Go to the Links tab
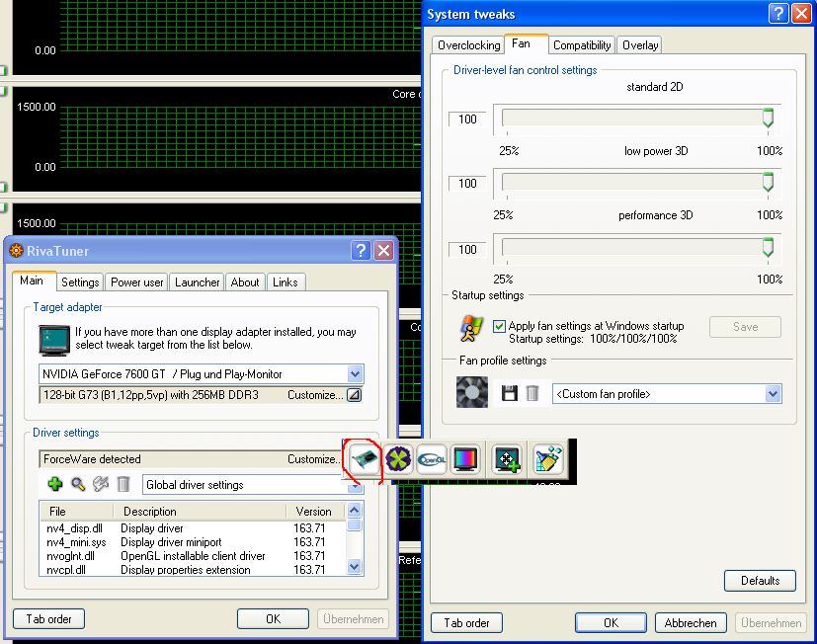 click(x=286, y=282)
